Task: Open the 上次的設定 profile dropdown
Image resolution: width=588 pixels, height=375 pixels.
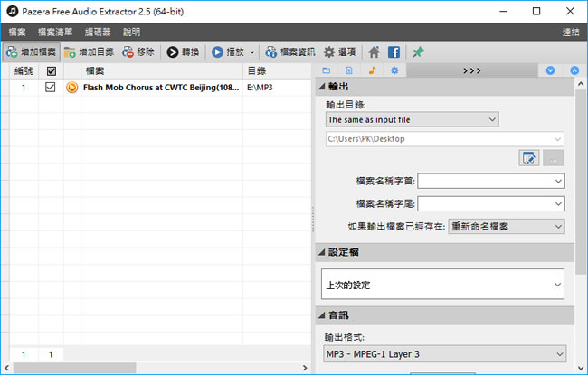Action: (442, 284)
